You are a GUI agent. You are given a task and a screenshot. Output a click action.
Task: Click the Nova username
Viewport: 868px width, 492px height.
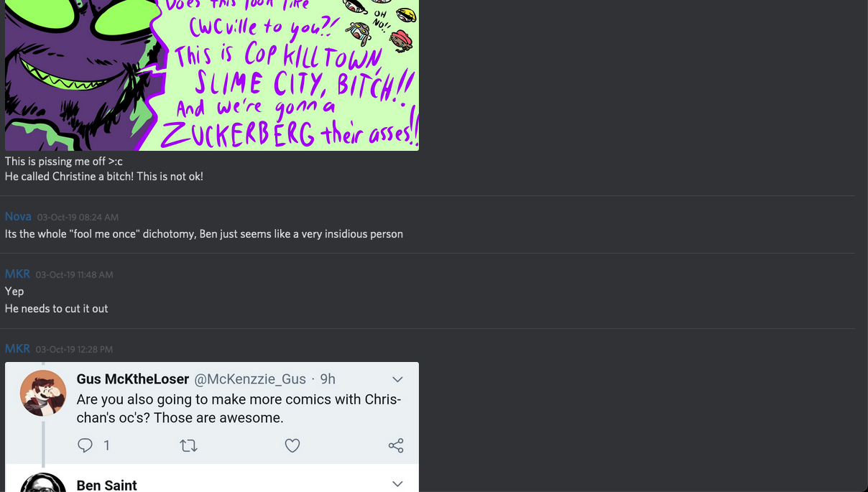[x=18, y=216]
